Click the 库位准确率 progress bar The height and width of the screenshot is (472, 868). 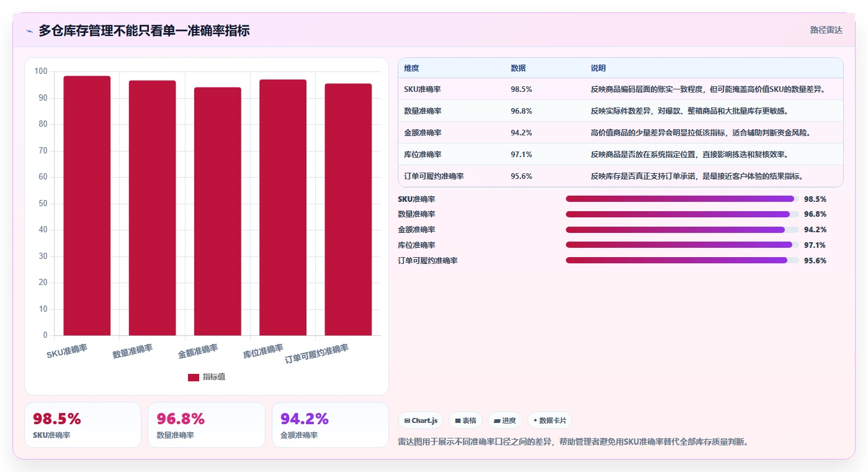click(x=682, y=245)
